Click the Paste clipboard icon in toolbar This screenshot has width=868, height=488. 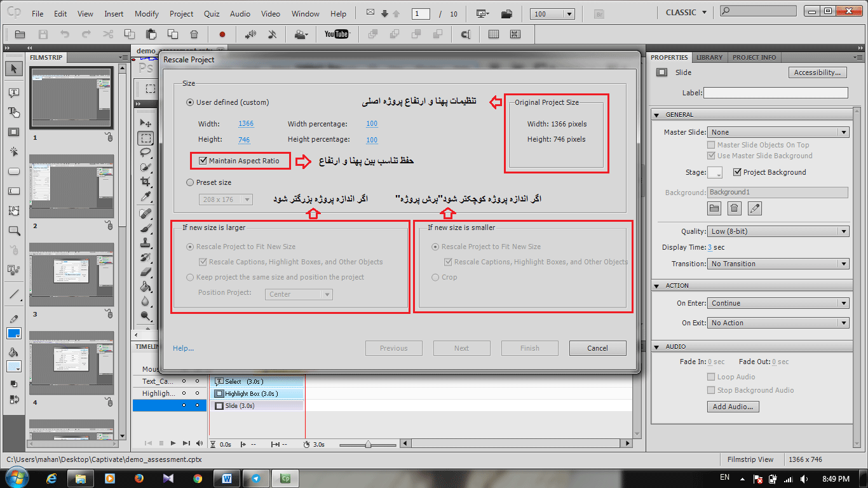point(151,34)
